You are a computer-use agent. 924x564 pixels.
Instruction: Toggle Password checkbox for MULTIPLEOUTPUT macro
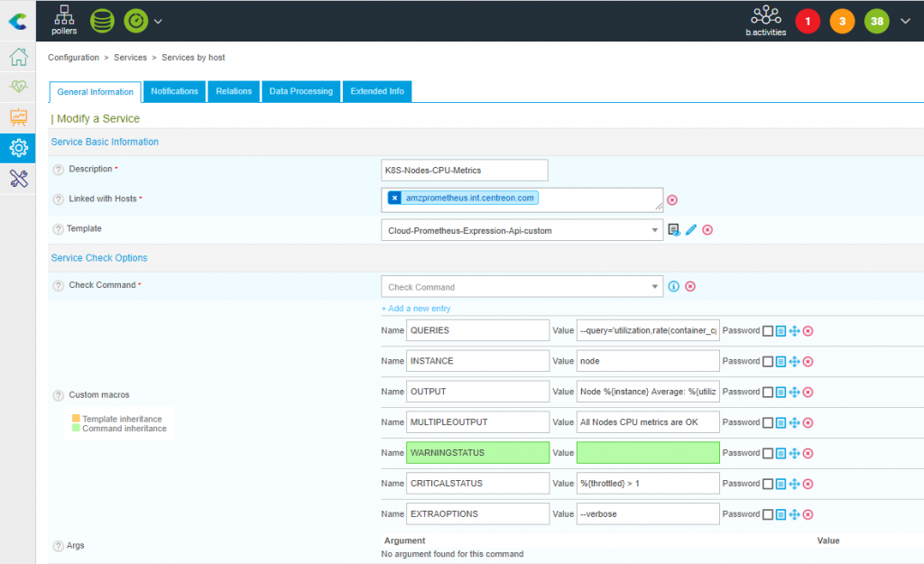click(x=767, y=423)
